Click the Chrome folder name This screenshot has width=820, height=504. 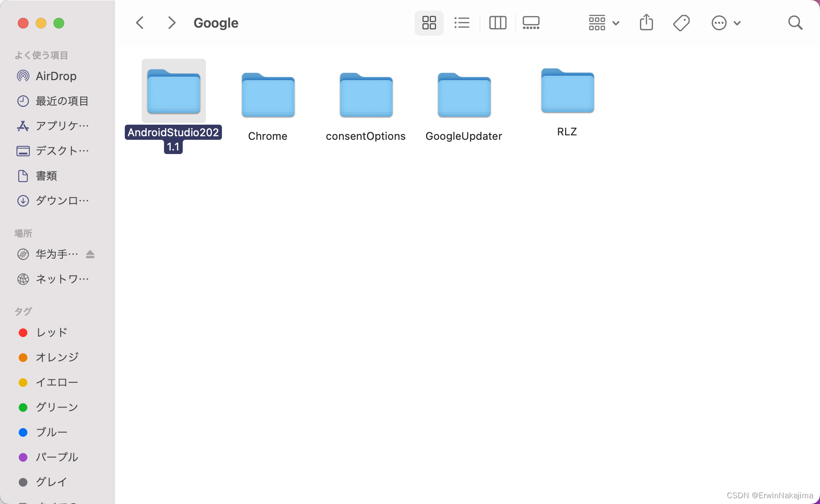coord(268,136)
